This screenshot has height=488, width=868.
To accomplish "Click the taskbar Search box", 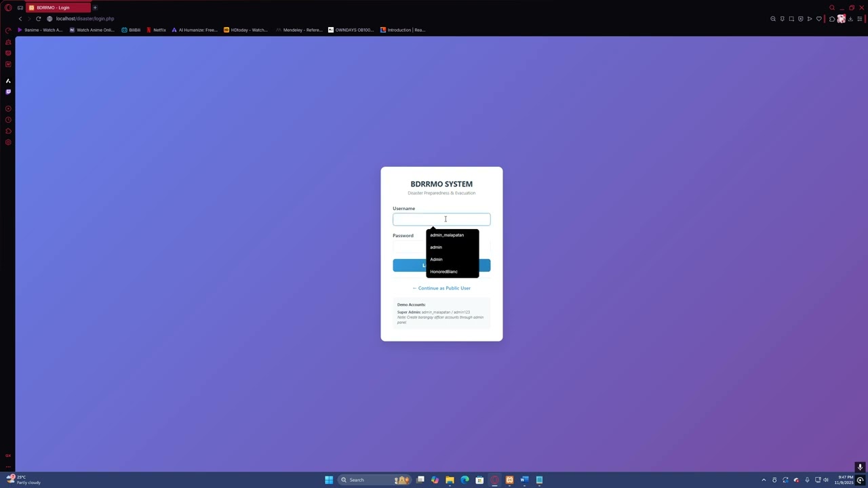I will click(375, 480).
